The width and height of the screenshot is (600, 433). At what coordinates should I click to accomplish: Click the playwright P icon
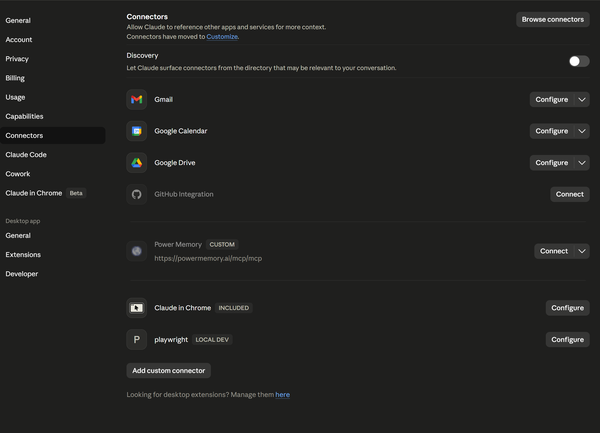click(x=137, y=340)
